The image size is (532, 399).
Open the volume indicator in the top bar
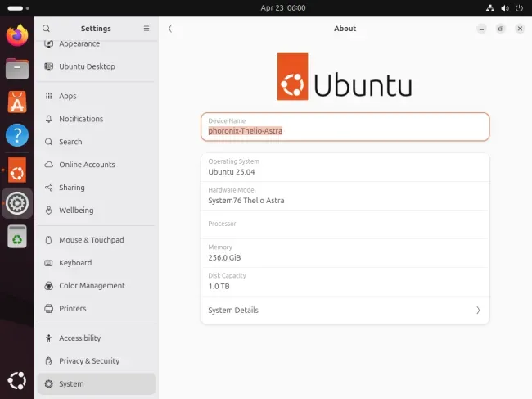[x=505, y=8]
